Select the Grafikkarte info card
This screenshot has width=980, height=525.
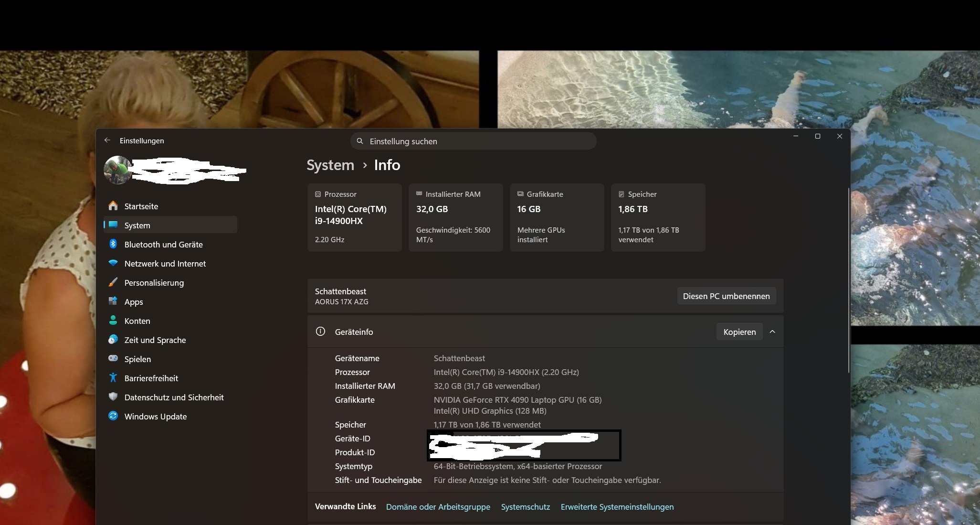point(557,217)
